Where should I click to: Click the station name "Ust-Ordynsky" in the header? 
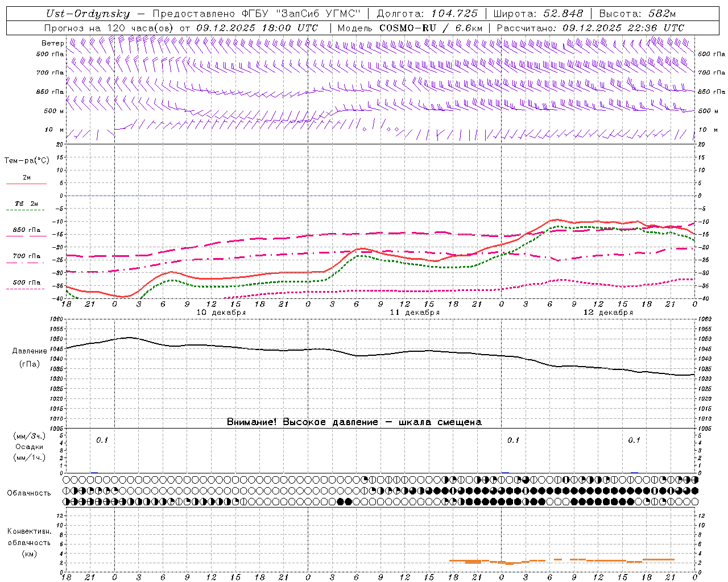(x=88, y=14)
